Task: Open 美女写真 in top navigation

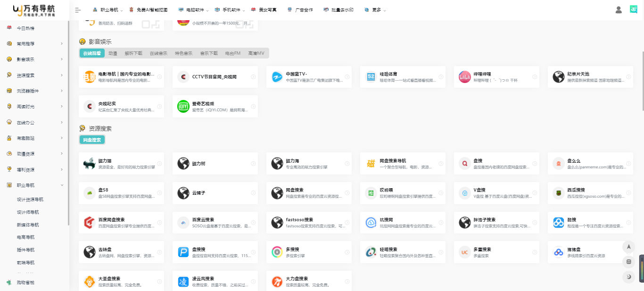Action: tap(264, 10)
